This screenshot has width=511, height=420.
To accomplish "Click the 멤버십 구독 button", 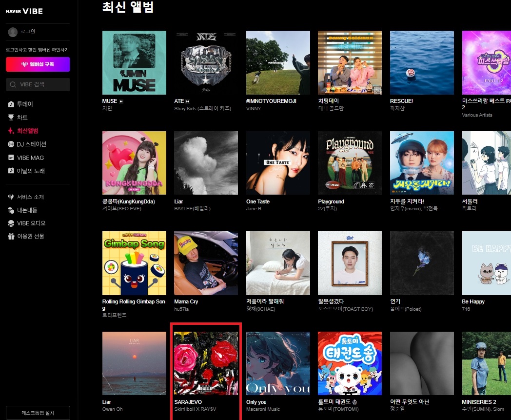I will (38, 64).
